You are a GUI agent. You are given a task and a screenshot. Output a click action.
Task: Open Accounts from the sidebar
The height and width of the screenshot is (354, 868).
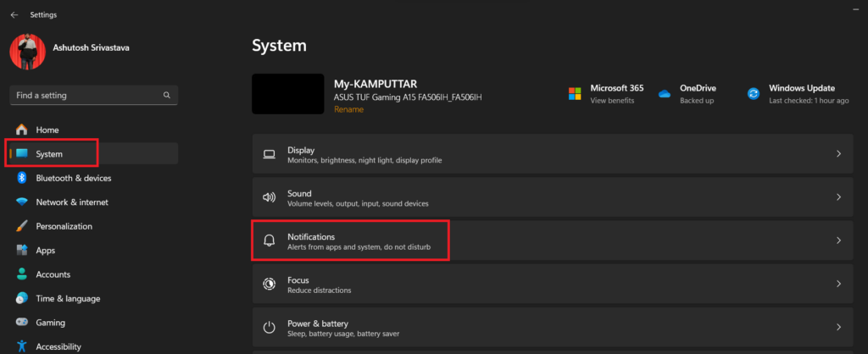(x=52, y=274)
